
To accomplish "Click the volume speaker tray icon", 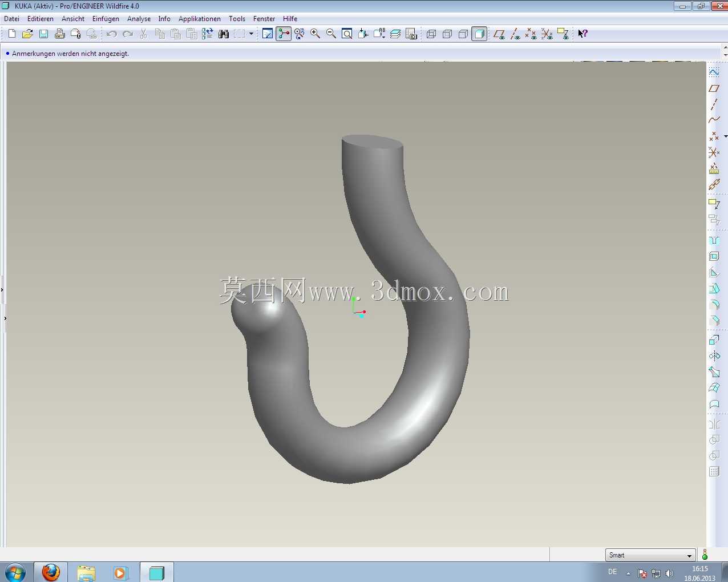I will point(669,573).
